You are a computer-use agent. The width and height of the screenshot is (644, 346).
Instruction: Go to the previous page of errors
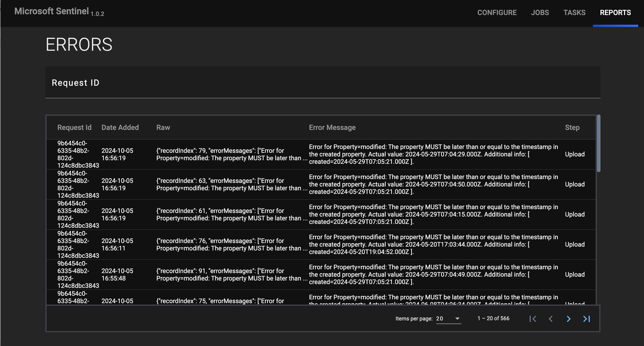pos(550,319)
